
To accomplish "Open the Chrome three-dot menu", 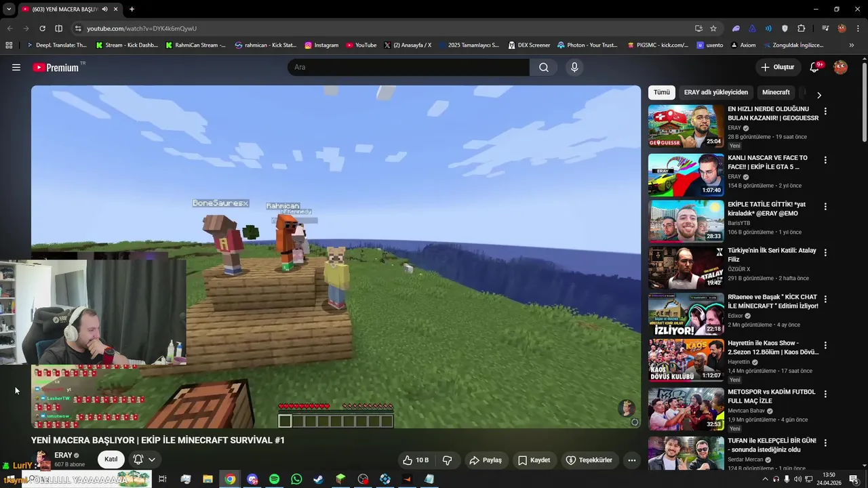I will click(x=857, y=28).
